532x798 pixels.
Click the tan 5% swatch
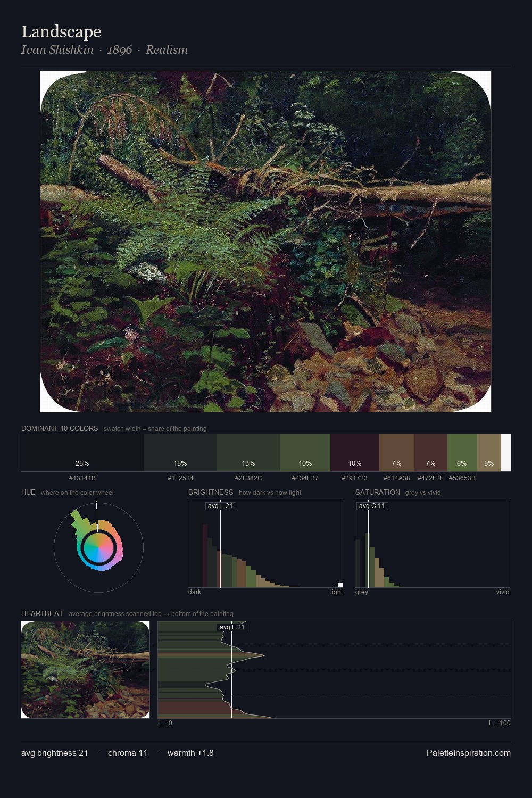pos(489,453)
